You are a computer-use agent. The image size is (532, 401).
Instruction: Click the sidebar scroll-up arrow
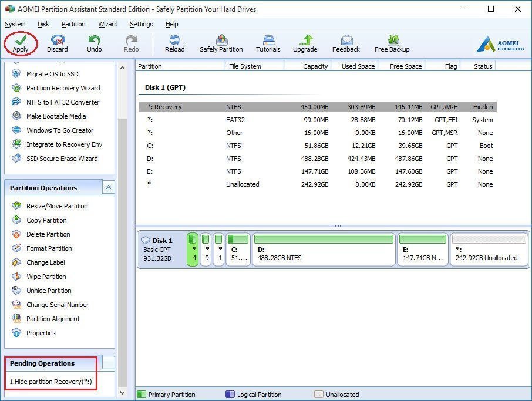123,68
